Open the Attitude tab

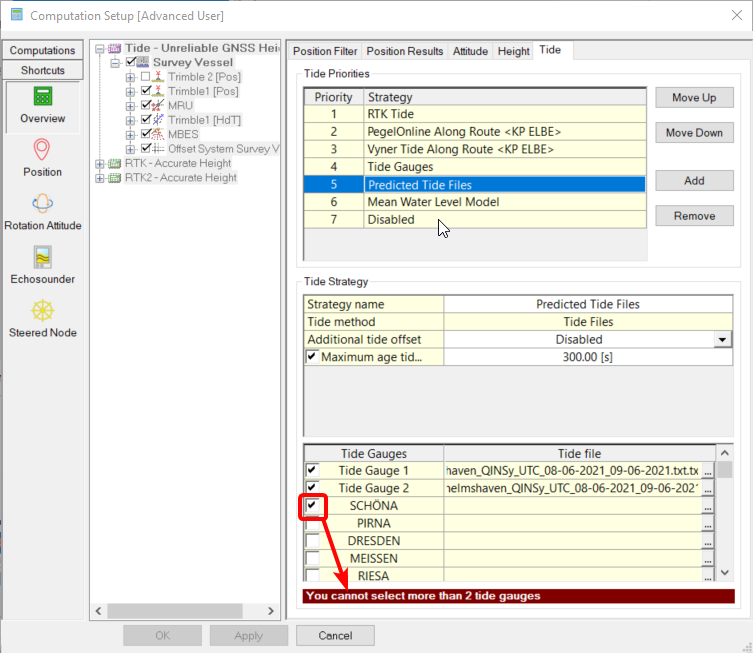click(x=470, y=51)
